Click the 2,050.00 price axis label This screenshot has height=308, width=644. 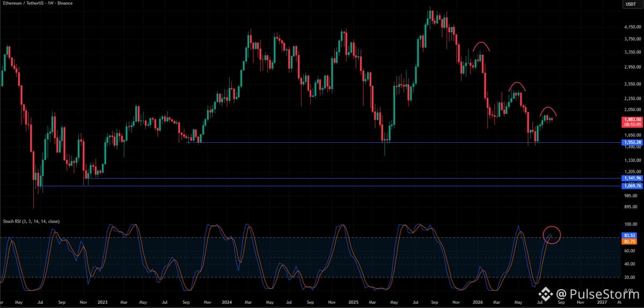coord(632,109)
